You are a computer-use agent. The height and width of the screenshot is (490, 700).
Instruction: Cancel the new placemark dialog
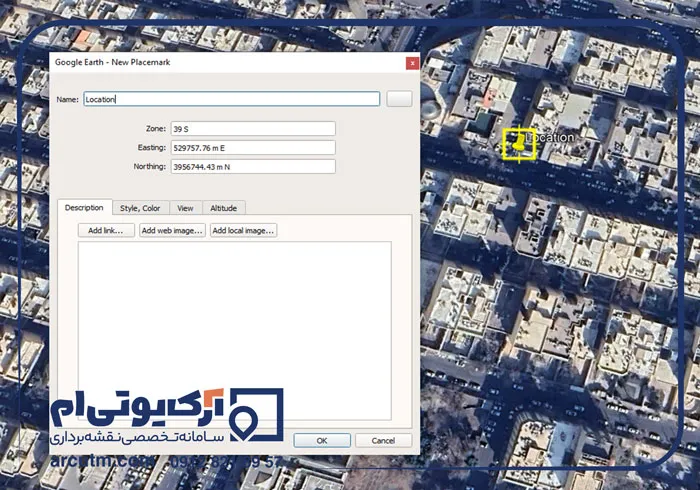tap(383, 440)
